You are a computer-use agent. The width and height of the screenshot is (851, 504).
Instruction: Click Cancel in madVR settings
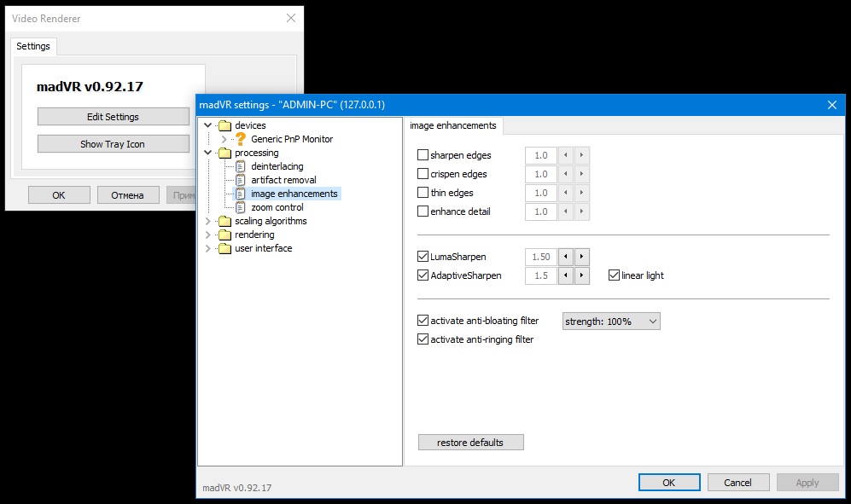(x=738, y=483)
